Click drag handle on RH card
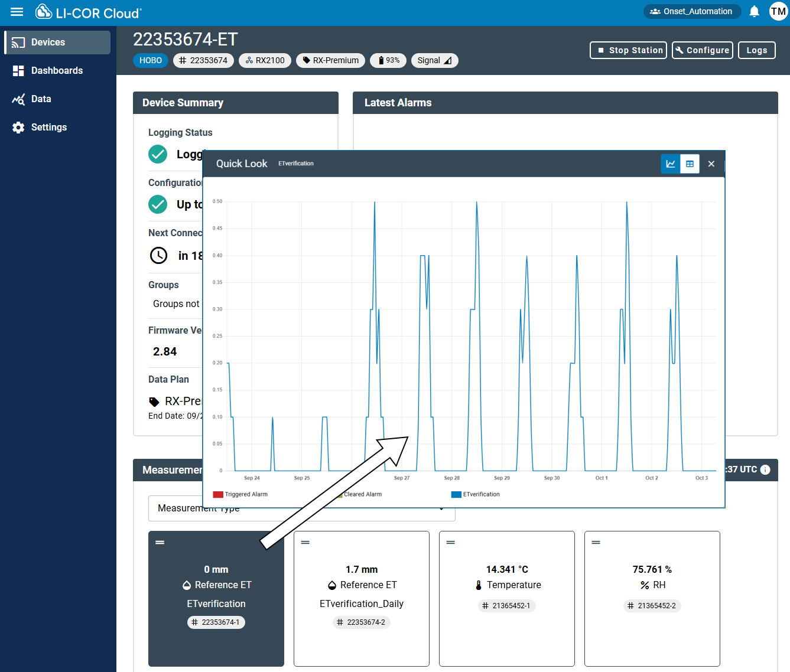Viewport: 790px width, 672px height. [x=596, y=543]
